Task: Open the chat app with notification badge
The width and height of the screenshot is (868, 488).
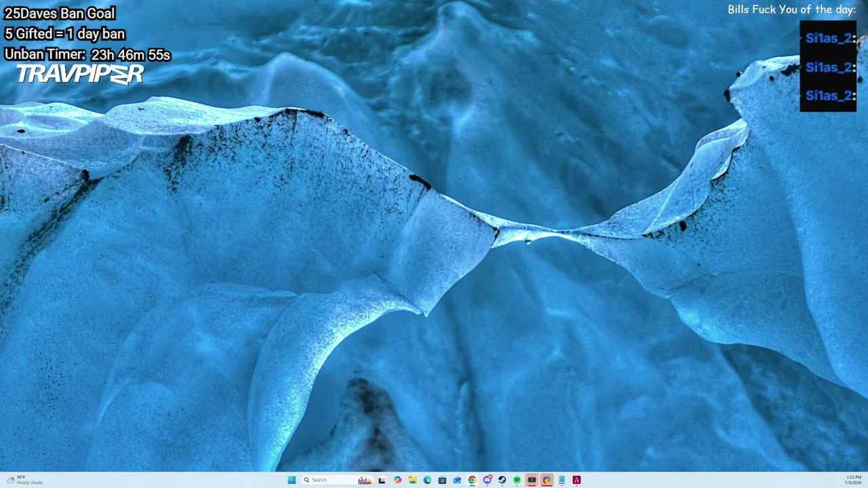Action: pos(487,480)
